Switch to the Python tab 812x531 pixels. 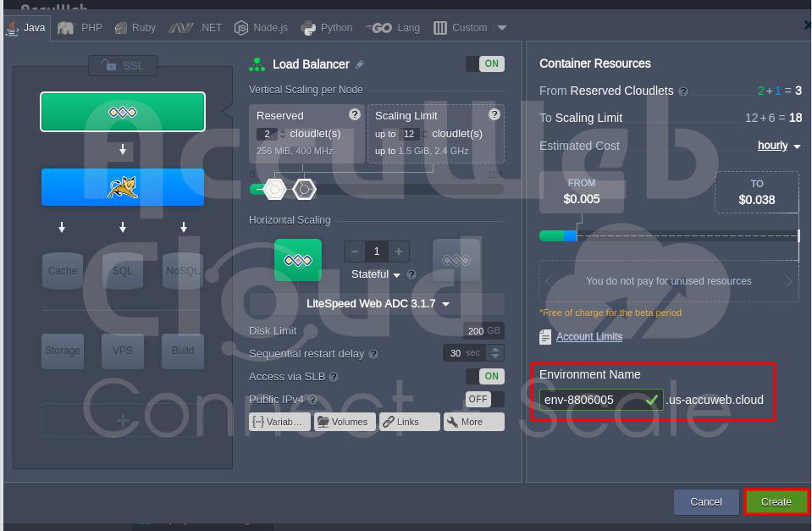(327, 28)
